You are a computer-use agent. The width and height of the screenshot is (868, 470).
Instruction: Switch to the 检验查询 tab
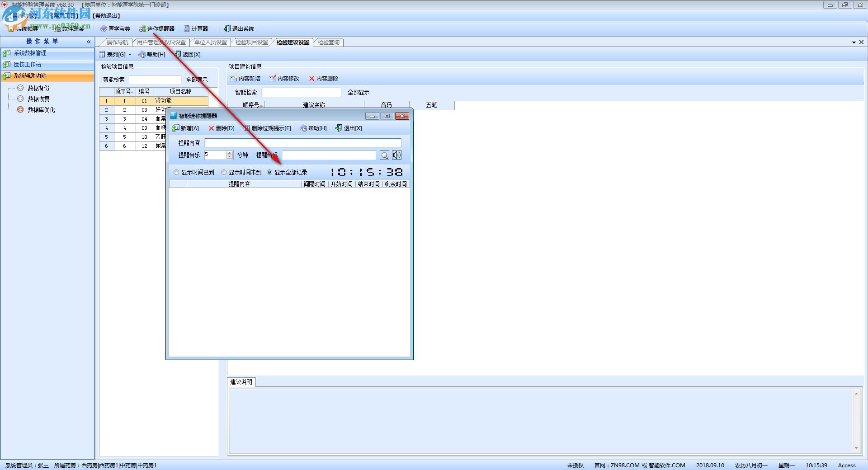pos(329,42)
